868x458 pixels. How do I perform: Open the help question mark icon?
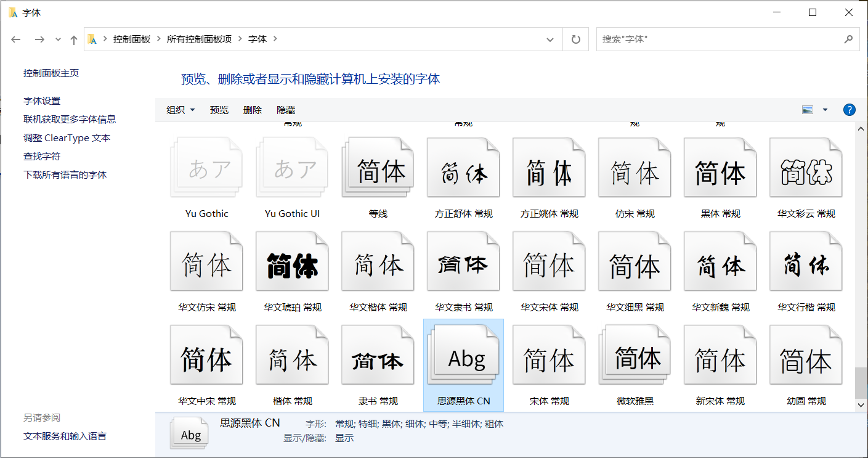coord(849,110)
